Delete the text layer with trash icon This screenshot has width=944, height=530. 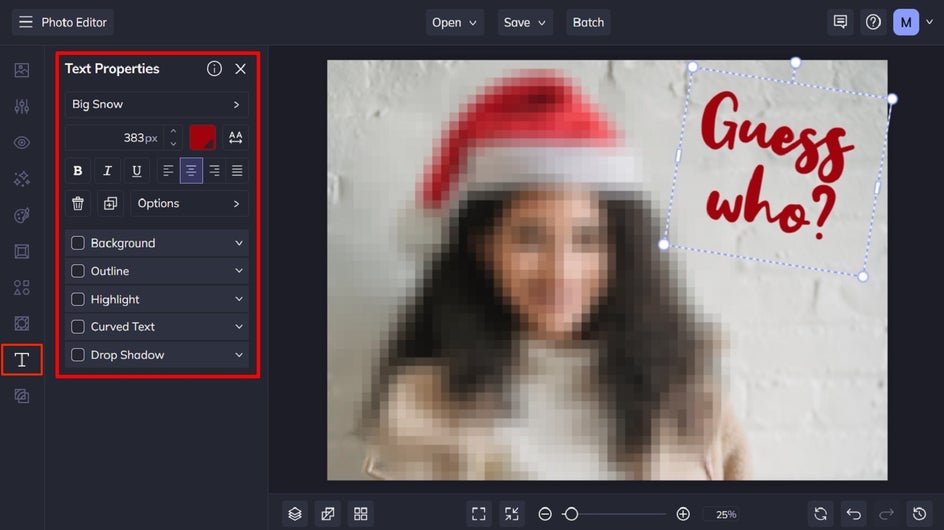point(78,204)
